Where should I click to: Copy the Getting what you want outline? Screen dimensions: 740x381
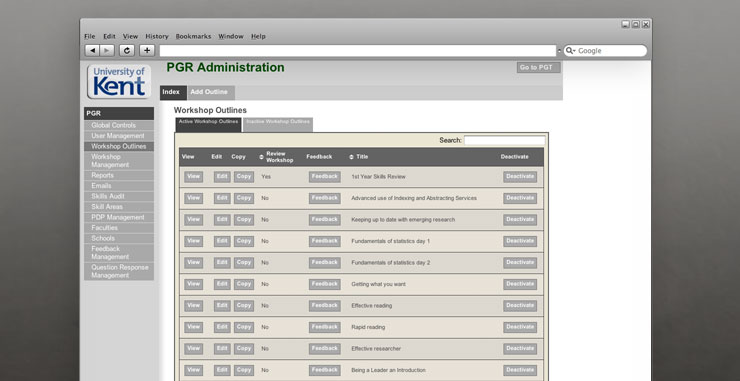coord(244,284)
